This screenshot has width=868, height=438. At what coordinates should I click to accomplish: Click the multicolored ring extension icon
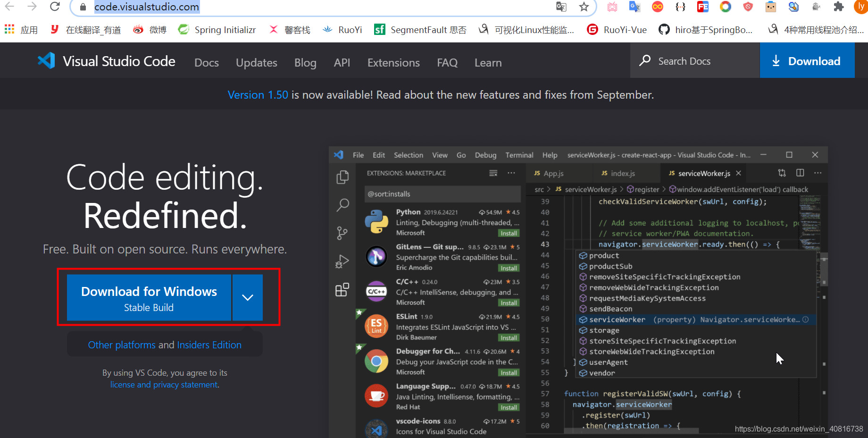click(x=726, y=7)
